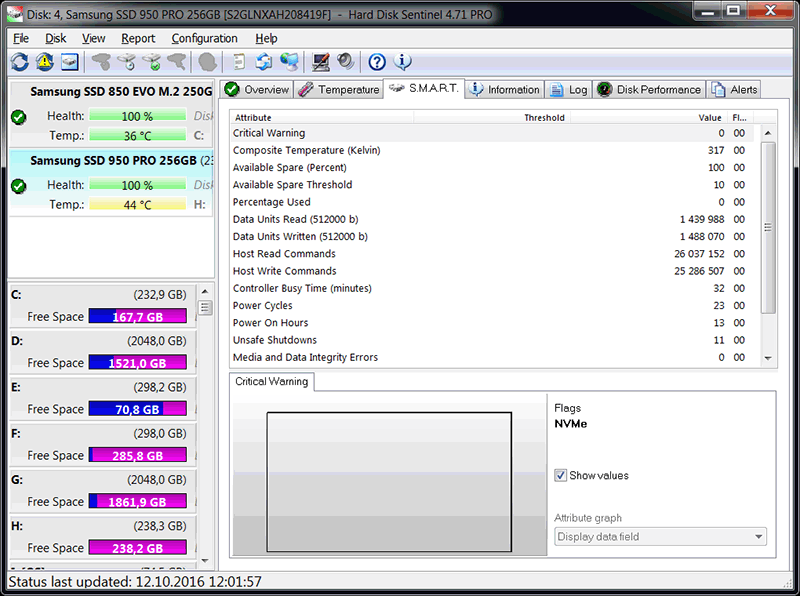800x596 pixels.
Task: Click the Value column header
Action: (648, 118)
